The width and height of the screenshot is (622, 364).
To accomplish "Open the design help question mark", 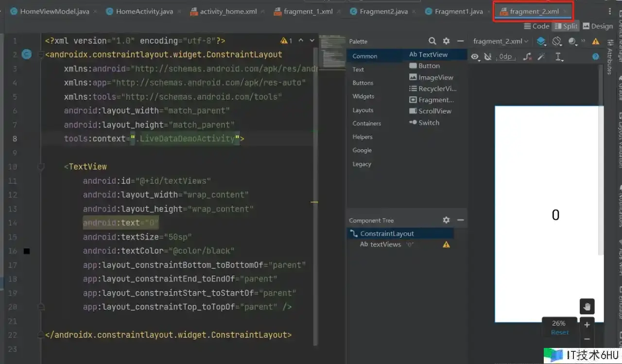I will pos(595,57).
